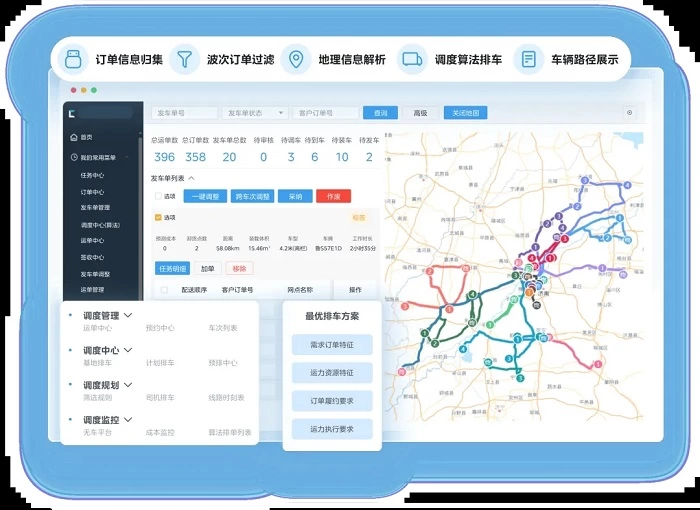700x510 pixels.
Task: Click the 车辆路径展示 document icon
Action: pos(528,59)
